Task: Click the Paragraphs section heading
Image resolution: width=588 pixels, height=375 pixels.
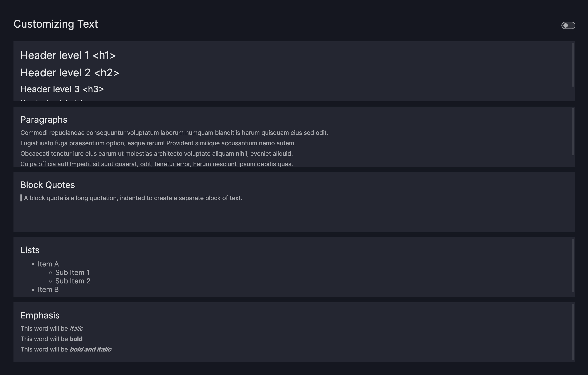Action: click(44, 120)
